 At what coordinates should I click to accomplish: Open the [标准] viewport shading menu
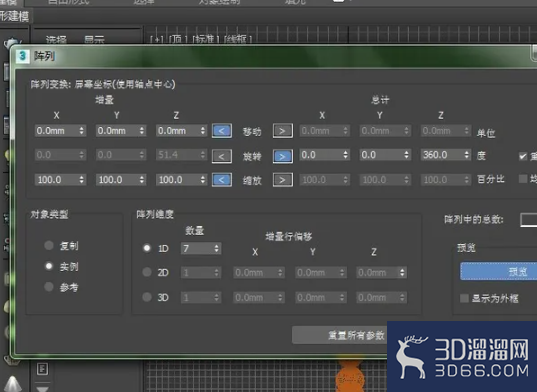[205, 40]
